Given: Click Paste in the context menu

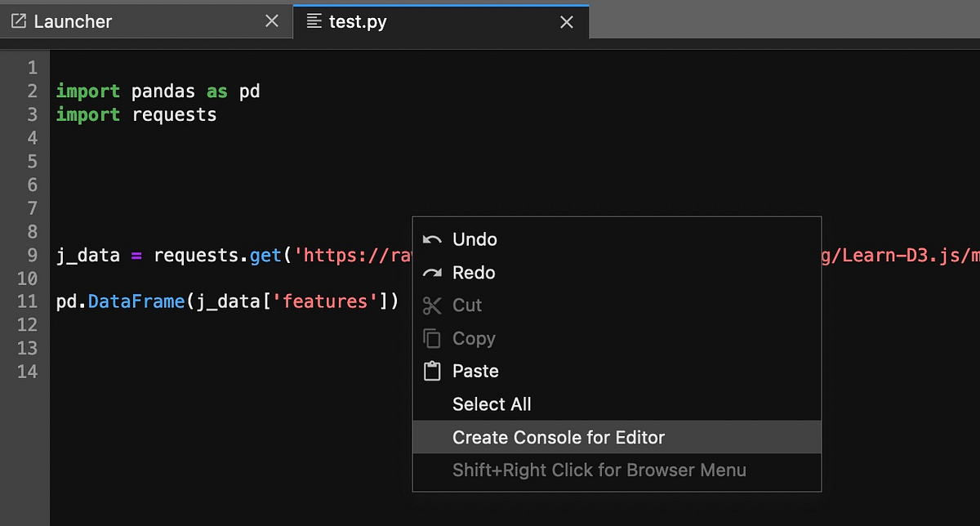Looking at the screenshot, I should tap(475, 371).
